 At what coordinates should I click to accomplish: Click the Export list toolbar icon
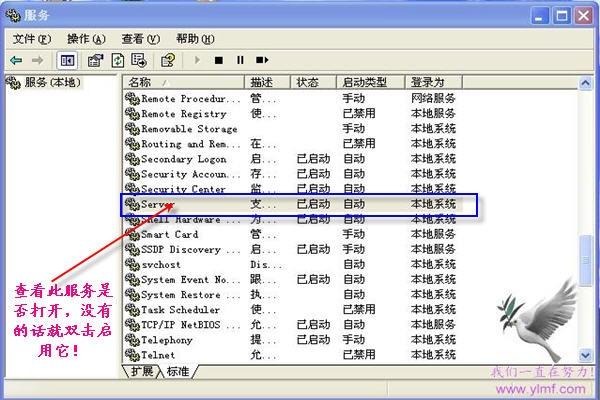point(139,60)
